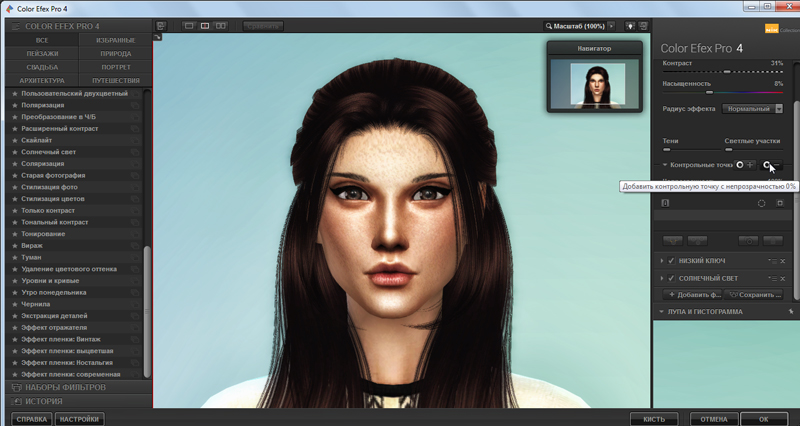
Task: Open the Радиус эффекта dropdown
Action: click(x=753, y=109)
